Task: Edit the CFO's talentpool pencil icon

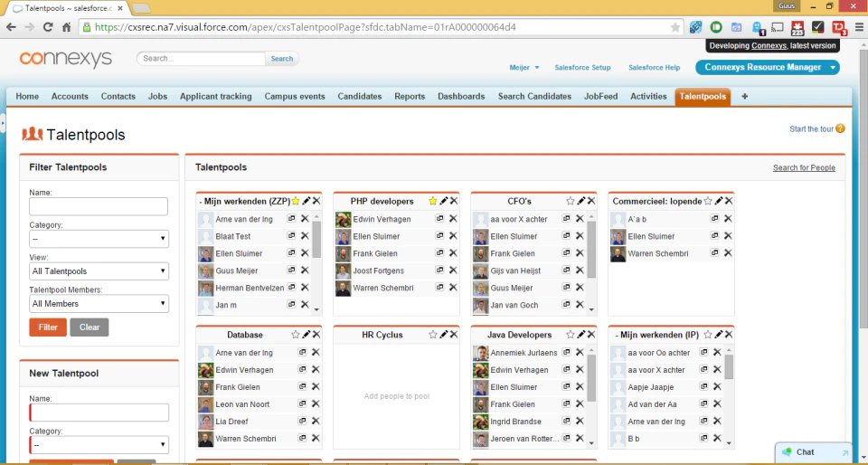Action: point(580,201)
